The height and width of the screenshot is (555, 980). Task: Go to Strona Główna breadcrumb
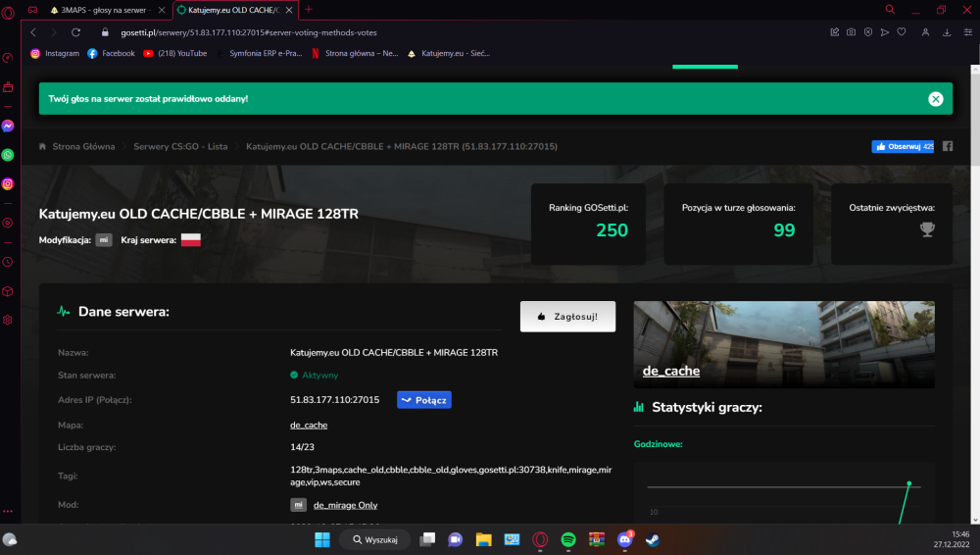point(83,146)
